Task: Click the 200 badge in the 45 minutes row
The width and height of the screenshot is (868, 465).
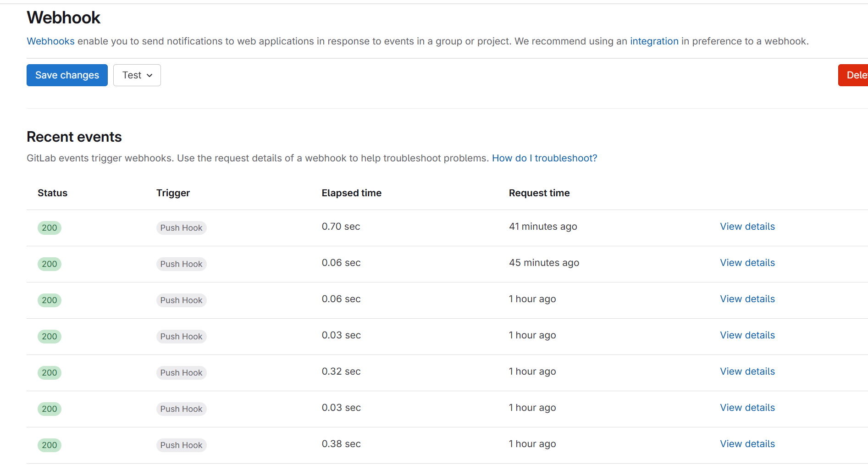Action: click(x=50, y=264)
